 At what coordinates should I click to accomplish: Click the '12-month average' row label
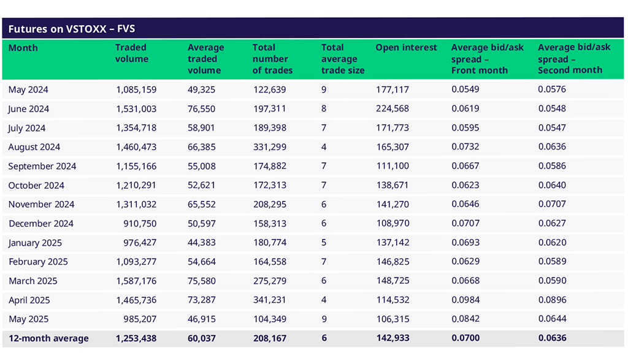48,338
